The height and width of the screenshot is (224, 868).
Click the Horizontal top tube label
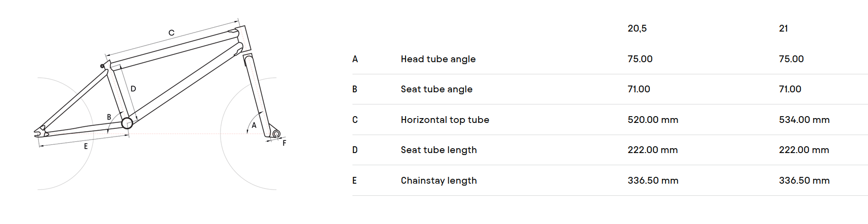445,120
